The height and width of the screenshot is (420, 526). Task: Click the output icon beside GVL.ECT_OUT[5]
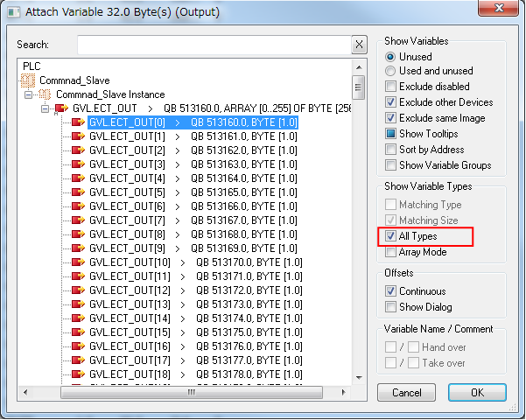point(79,192)
